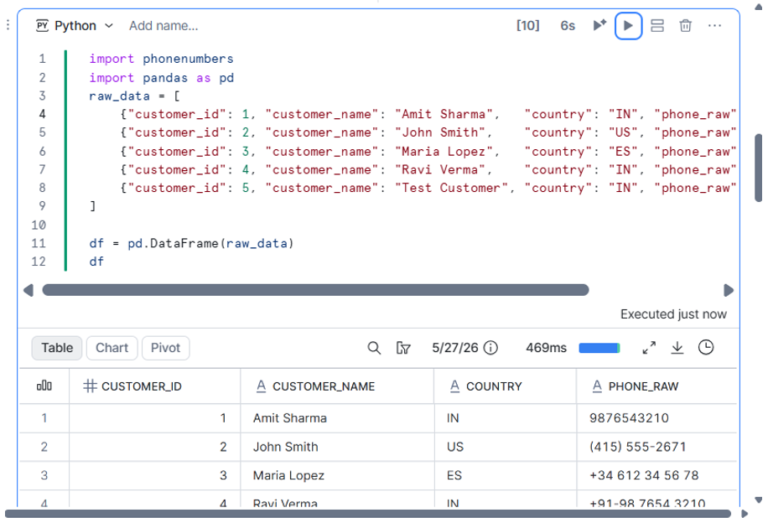
Task: Run this Python cell with play button
Action: click(x=628, y=26)
